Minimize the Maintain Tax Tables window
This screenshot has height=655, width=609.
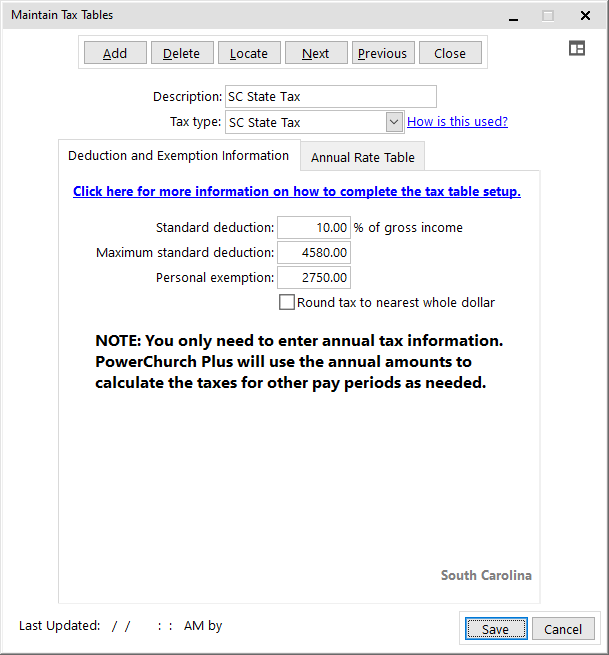(513, 16)
